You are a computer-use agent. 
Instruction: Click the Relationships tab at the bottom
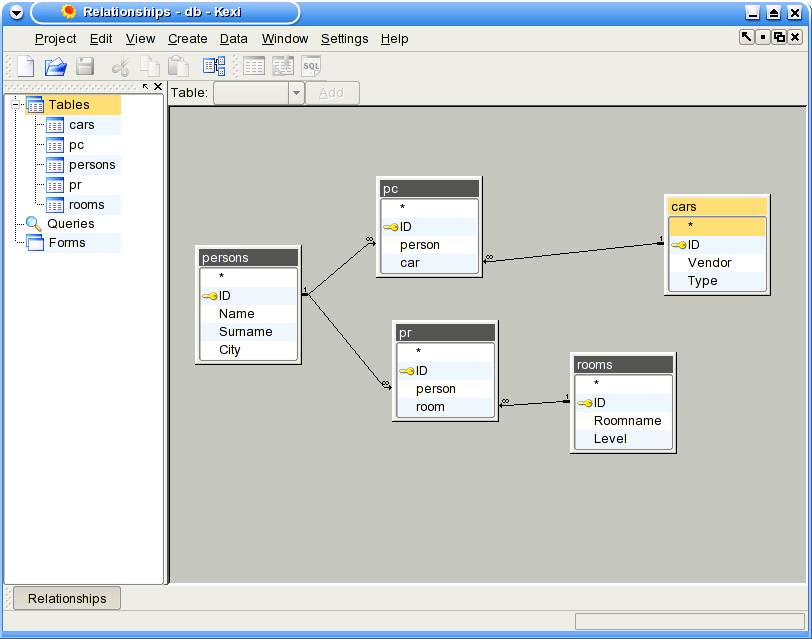pyautogui.click(x=67, y=599)
